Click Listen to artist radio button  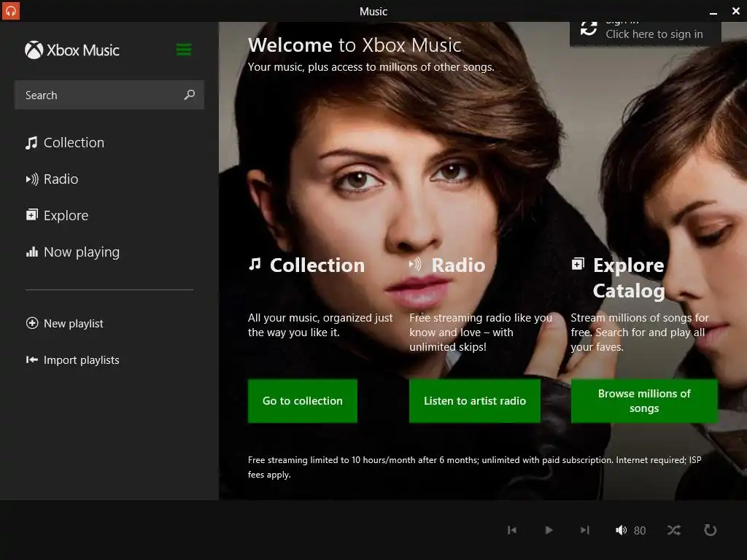pyautogui.click(x=474, y=401)
